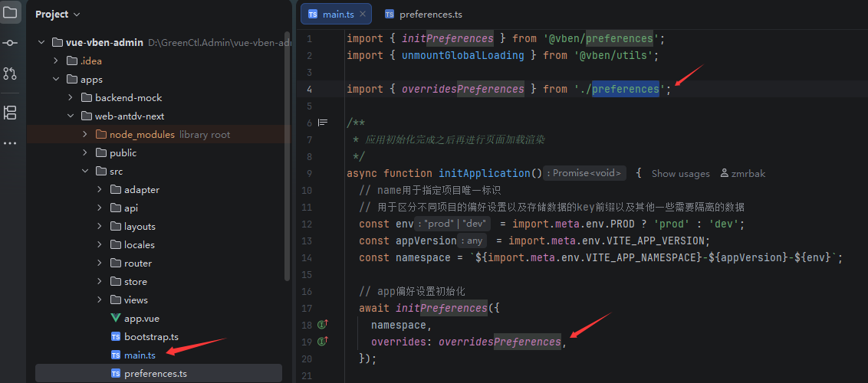Select the node_modules folder icon
The image size is (868, 383).
tap(100, 134)
